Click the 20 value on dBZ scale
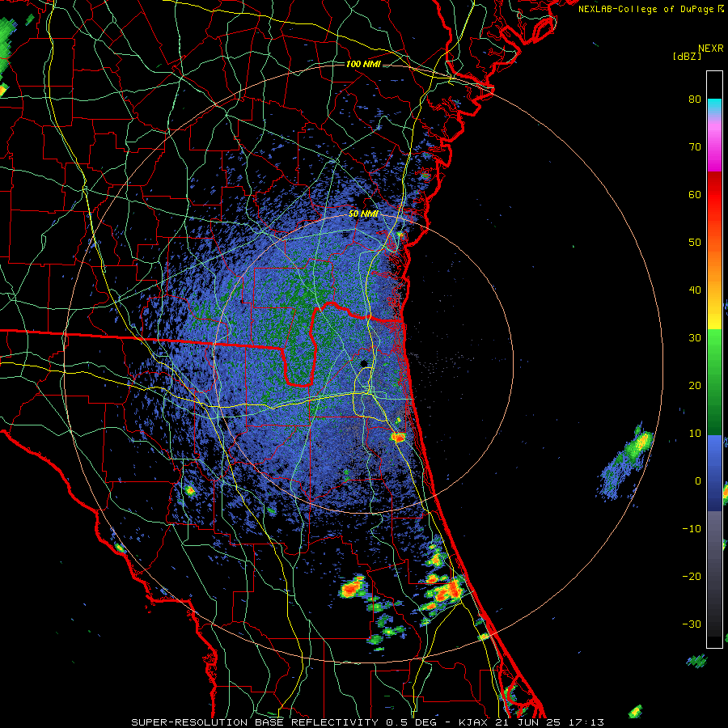The image size is (728, 728). tap(695, 385)
